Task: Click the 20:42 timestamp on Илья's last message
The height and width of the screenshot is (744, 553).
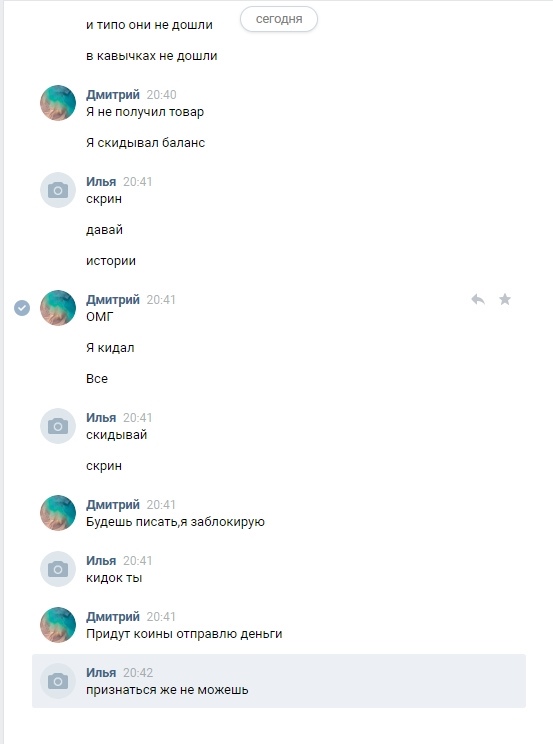Action: [x=138, y=673]
